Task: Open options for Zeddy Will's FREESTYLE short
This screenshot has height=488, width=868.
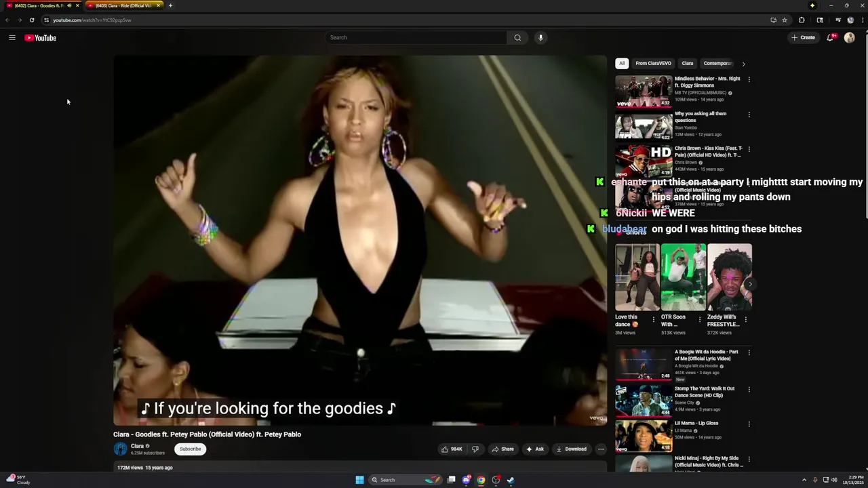Action: (746, 319)
